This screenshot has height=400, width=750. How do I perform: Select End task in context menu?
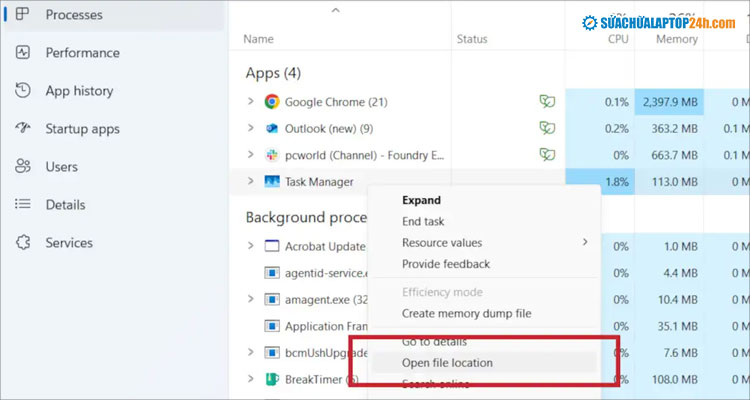coord(423,222)
